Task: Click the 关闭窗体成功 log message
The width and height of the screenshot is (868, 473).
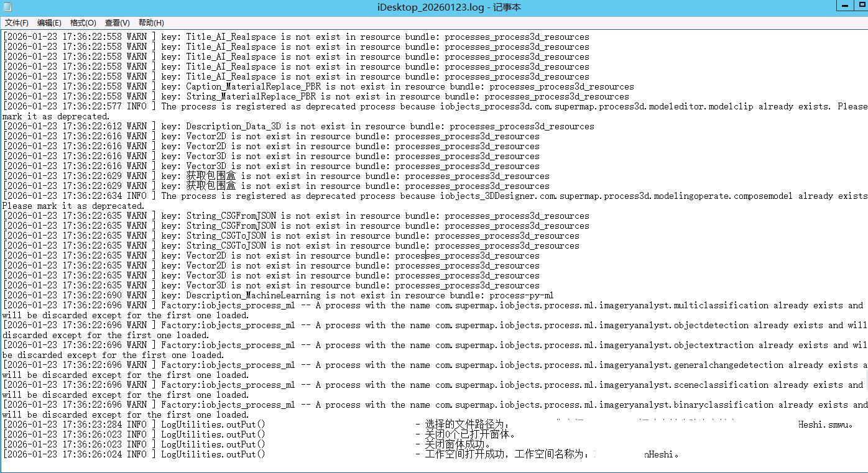Action: tap(458, 445)
